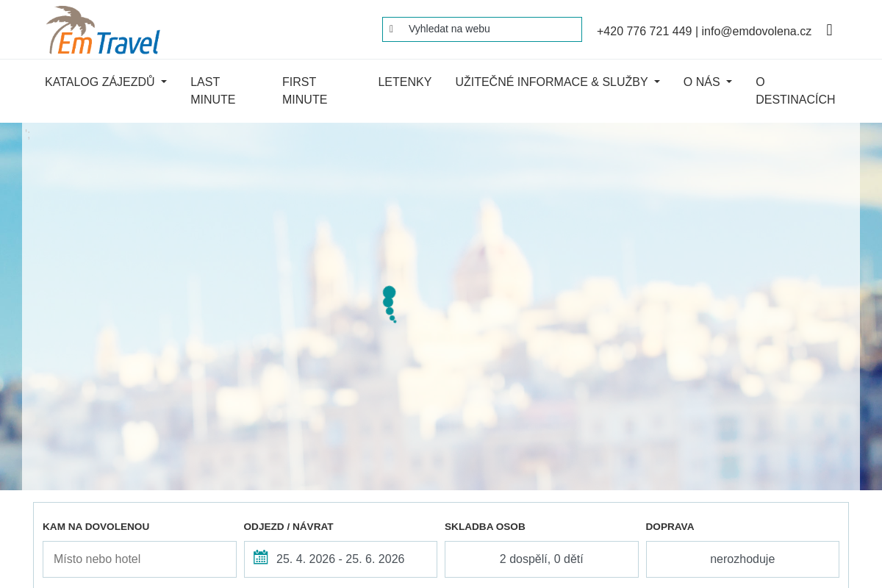Open O destinacích in the navigation
The width and height of the screenshot is (882, 588).
point(795,91)
